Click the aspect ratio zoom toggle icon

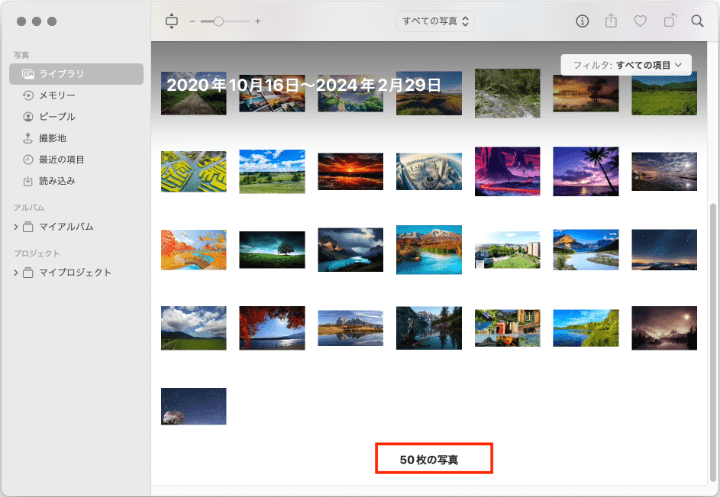171,21
